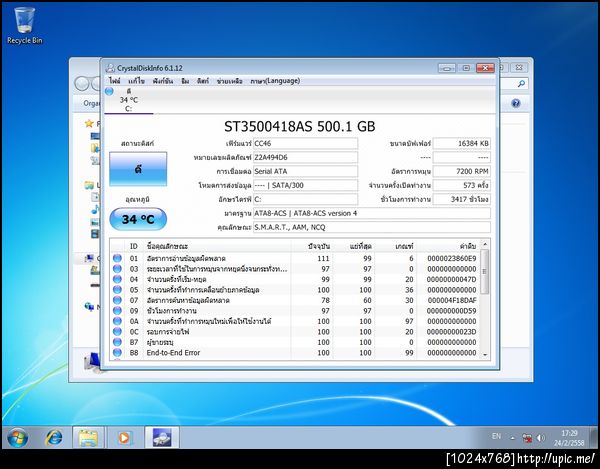
Task: Click the buffer size field 16384 KB
Action: pyautogui.click(x=461, y=143)
